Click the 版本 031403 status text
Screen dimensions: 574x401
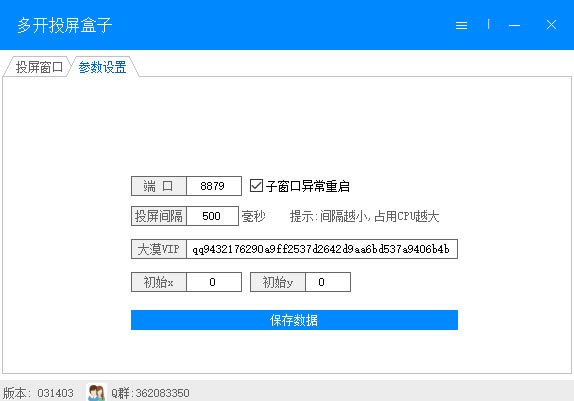38,393
